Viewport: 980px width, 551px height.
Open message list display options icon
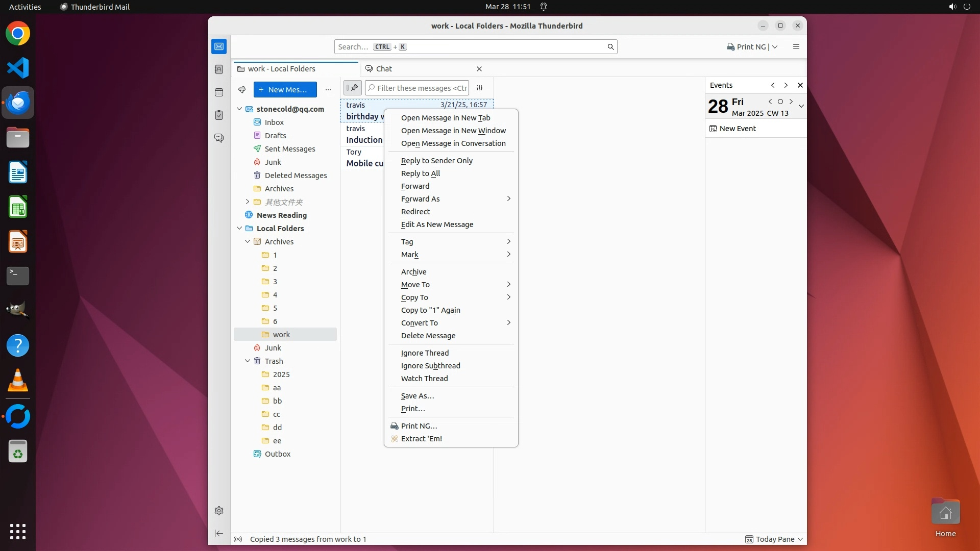(479, 88)
